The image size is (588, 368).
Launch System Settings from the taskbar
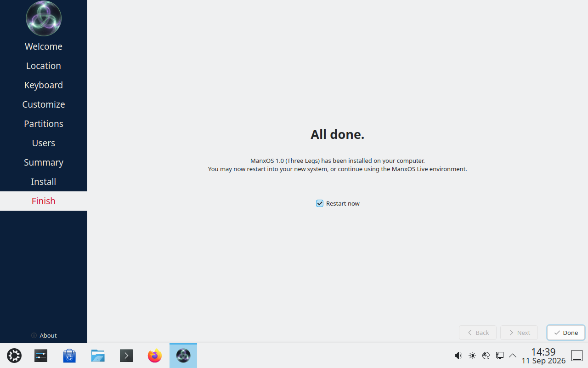(x=41, y=356)
